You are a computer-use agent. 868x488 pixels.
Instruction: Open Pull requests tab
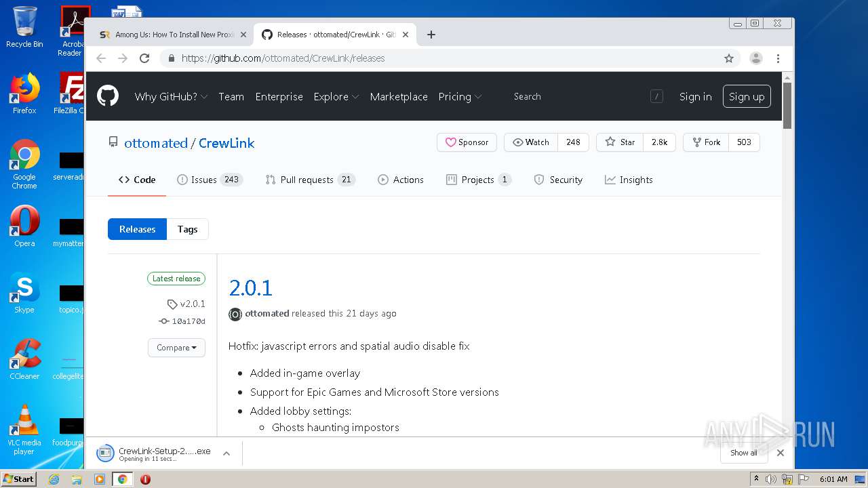[x=311, y=180]
